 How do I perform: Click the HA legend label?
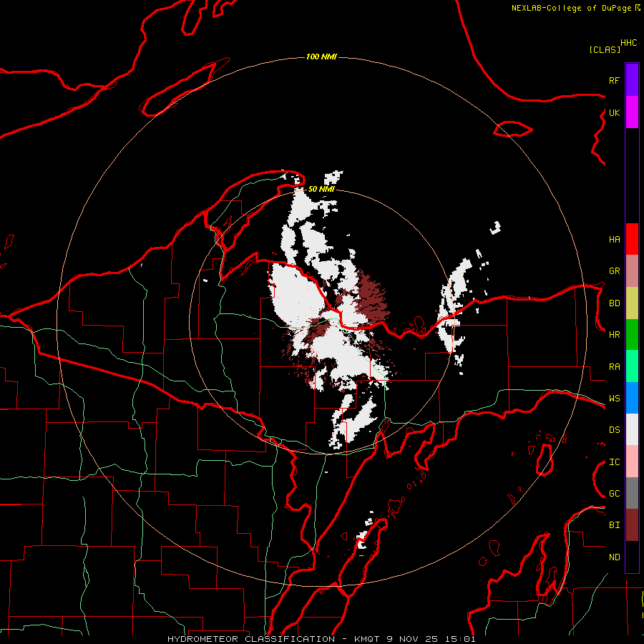pos(614,239)
